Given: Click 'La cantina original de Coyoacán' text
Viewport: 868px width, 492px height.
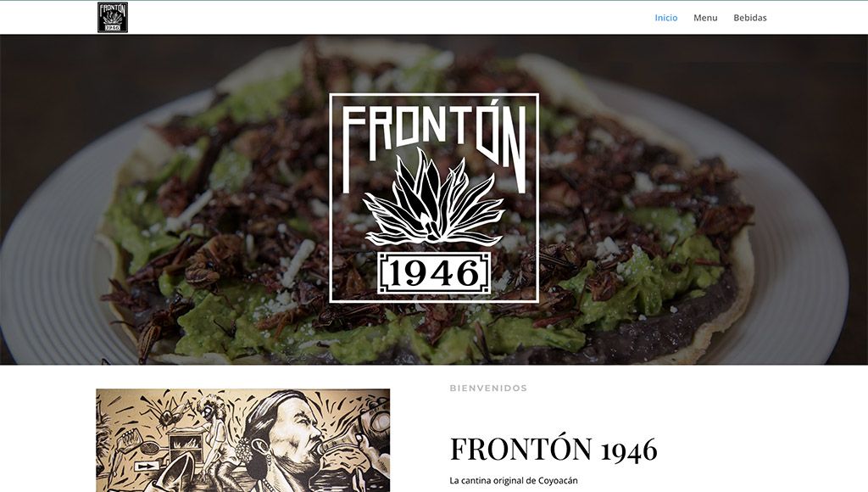Looking at the screenshot, I should point(513,480).
